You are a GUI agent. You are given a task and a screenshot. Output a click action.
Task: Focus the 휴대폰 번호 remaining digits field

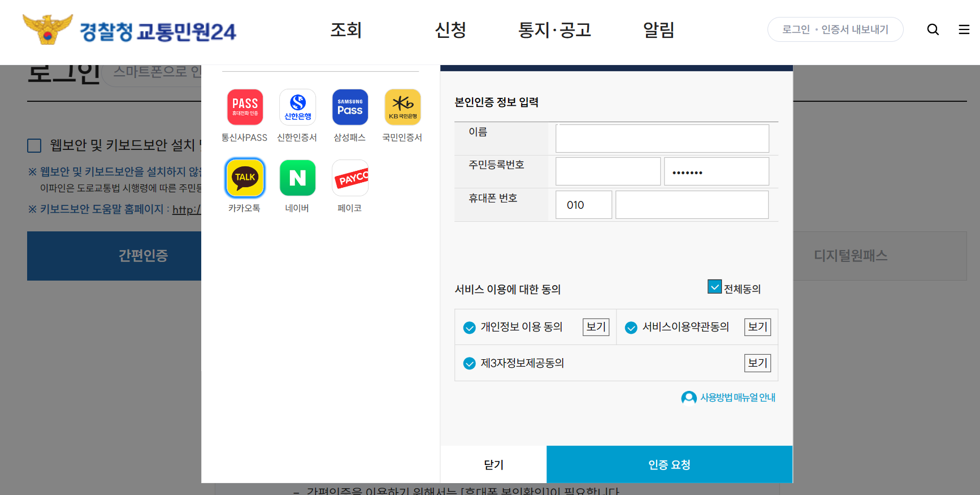(692, 205)
